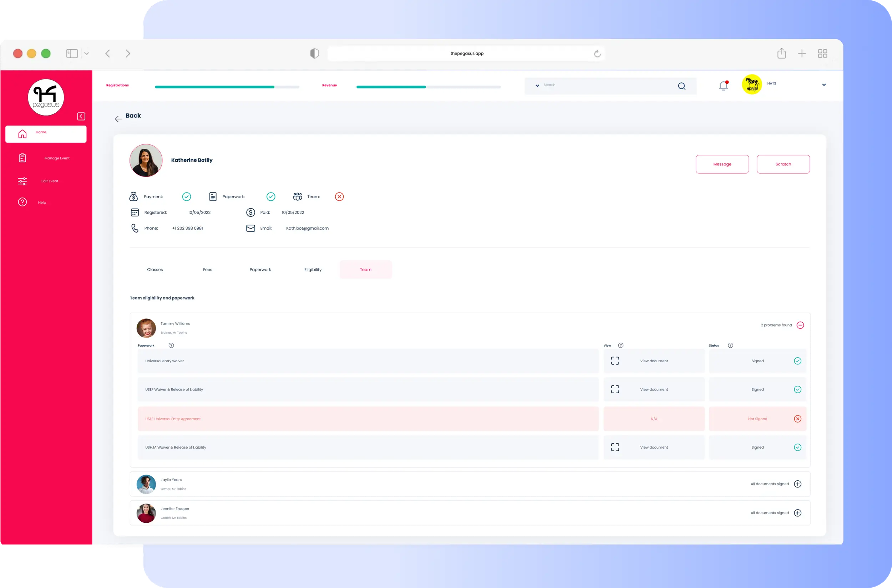Click view icon for Universal entry waiver

615,361
